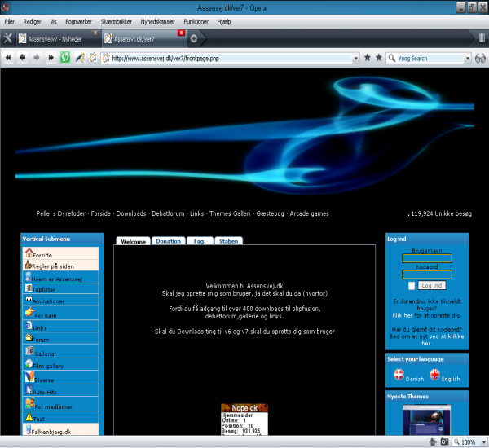Screen dimensions: 489x448
Task: Open the Funktioner menu
Action: tap(196, 22)
